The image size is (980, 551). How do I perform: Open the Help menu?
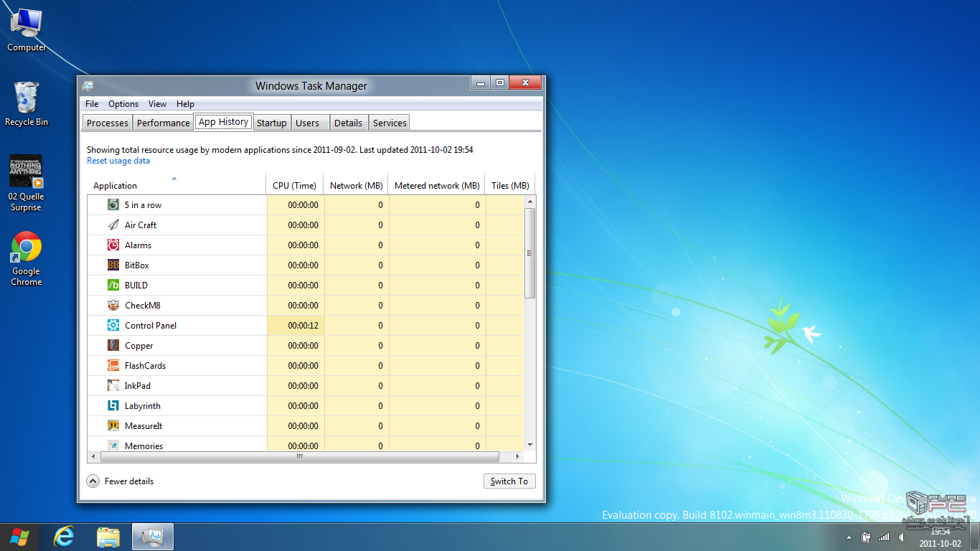tap(185, 104)
